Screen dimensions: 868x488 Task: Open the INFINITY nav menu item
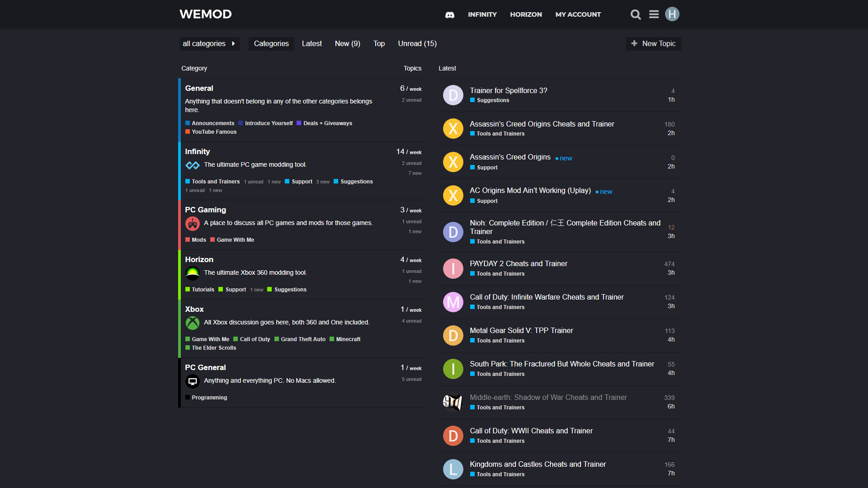[482, 14]
